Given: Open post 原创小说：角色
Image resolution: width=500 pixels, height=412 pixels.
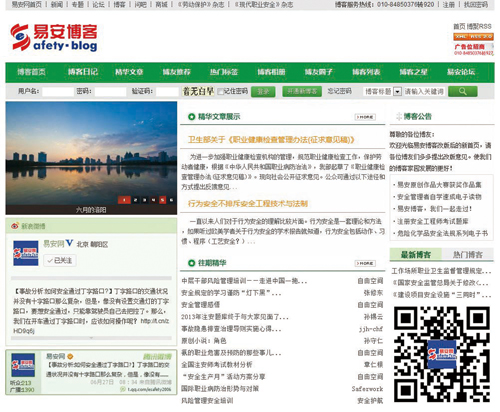Looking at the screenshot, I should click(204, 341).
